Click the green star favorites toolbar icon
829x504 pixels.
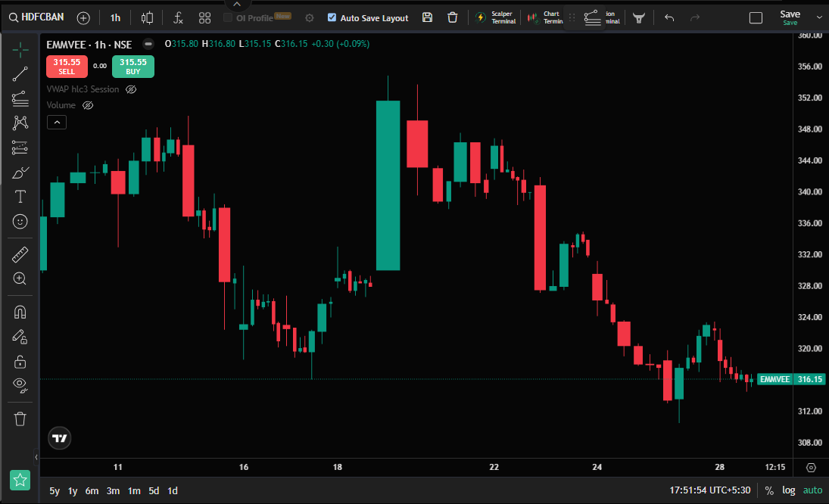coord(20,481)
